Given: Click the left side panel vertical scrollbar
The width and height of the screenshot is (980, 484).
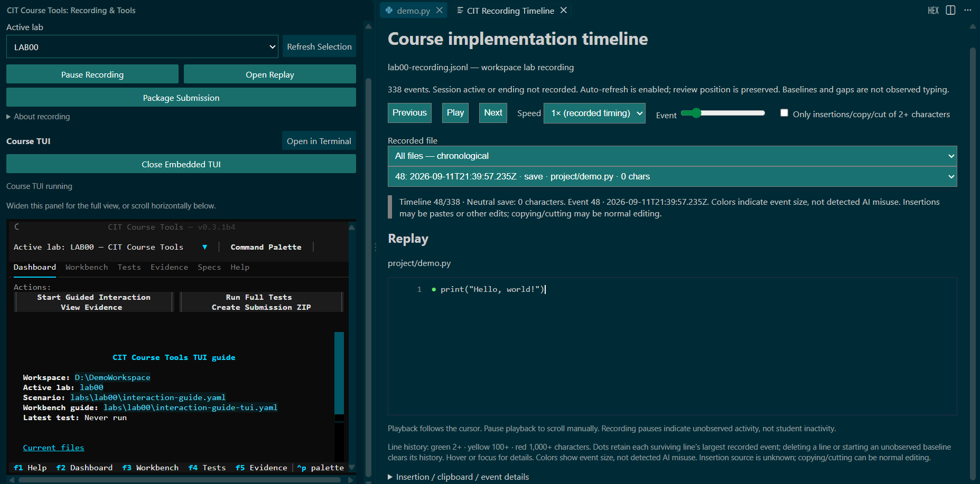Looking at the screenshot, I should pyautogui.click(x=368, y=277).
